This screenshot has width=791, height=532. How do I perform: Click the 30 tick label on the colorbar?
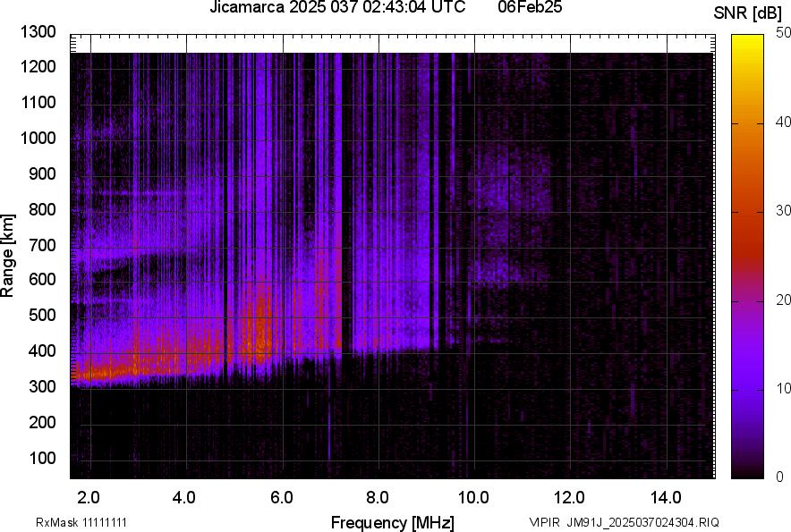pos(784,210)
